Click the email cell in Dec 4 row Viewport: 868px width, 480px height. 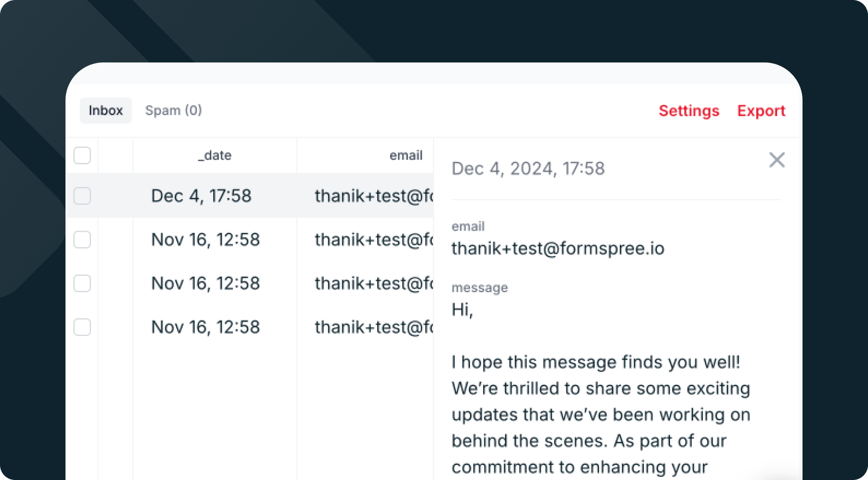[x=373, y=196]
